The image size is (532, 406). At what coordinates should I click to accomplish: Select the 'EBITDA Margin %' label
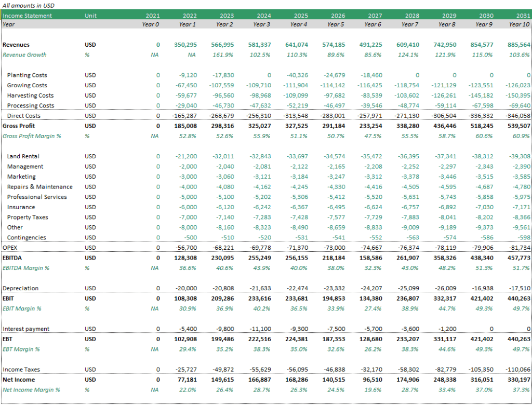[26, 268]
